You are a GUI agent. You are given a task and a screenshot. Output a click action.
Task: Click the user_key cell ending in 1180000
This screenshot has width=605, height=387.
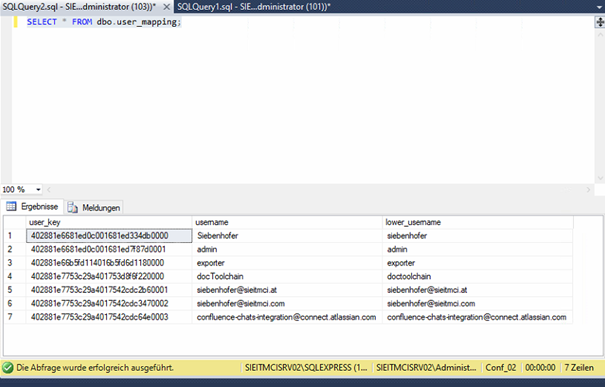[x=109, y=263]
